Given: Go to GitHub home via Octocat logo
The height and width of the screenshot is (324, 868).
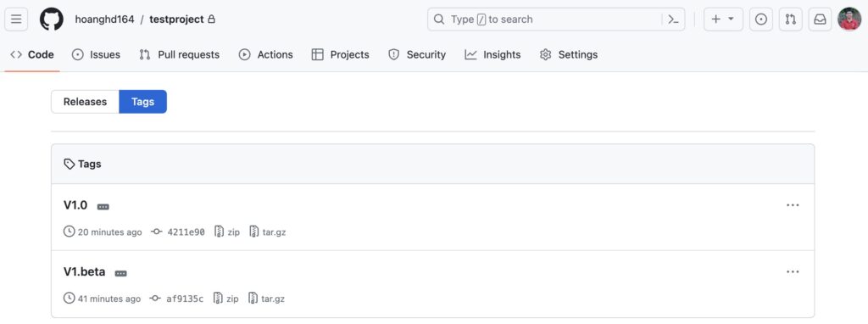Looking at the screenshot, I should pos(52,20).
